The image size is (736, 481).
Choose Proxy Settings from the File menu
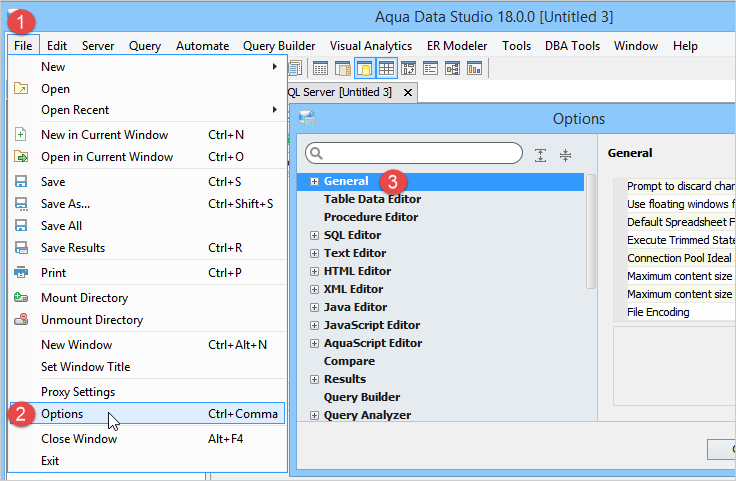pyautogui.click(x=78, y=392)
